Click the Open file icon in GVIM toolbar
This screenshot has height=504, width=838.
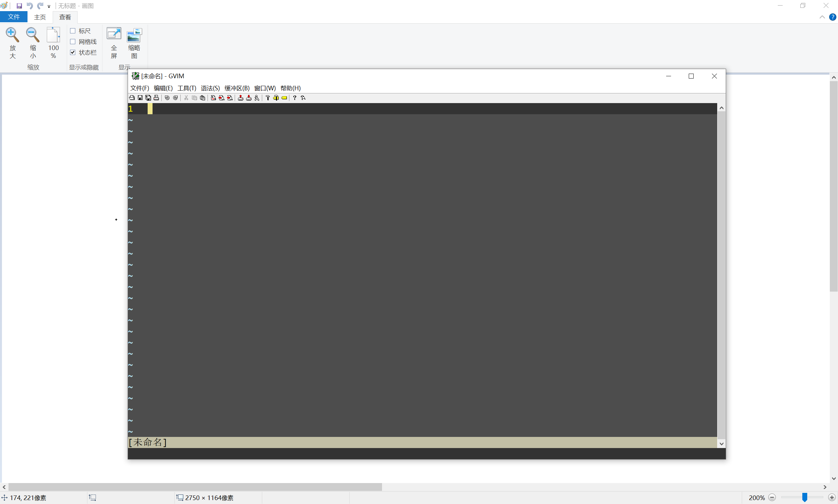[132, 98]
